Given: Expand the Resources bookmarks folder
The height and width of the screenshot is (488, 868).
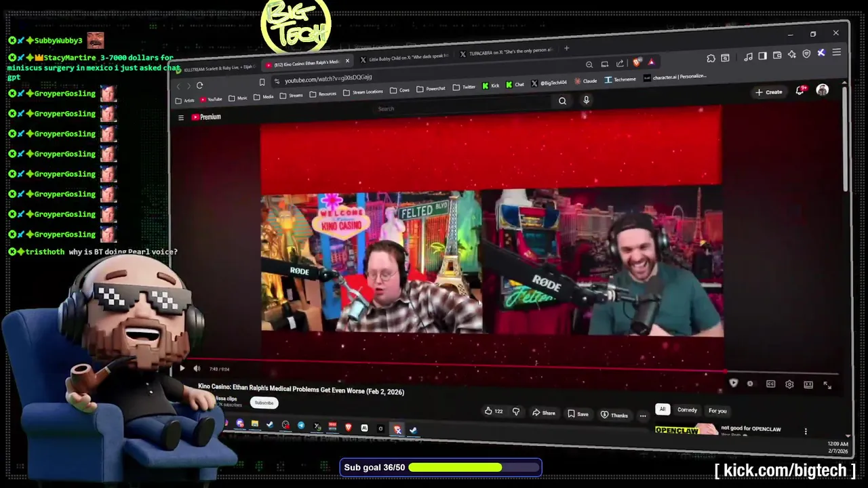Looking at the screenshot, I should click(322, 94).
